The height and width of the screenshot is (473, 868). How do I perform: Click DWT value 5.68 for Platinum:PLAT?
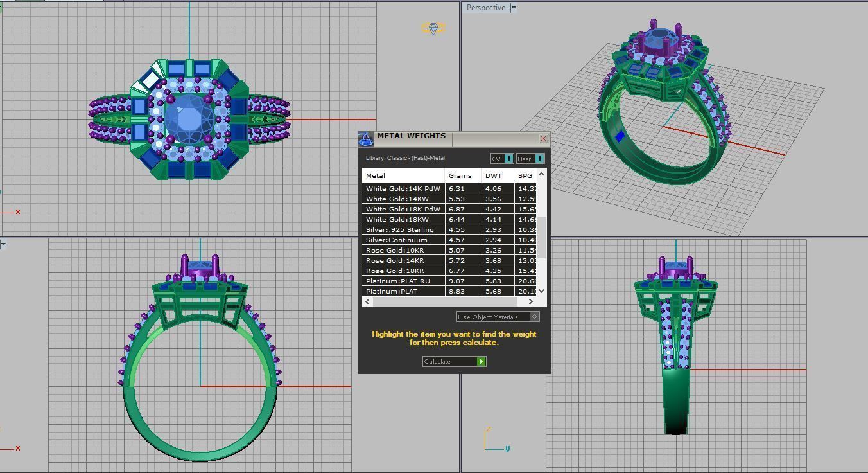(x=493, y=291)
